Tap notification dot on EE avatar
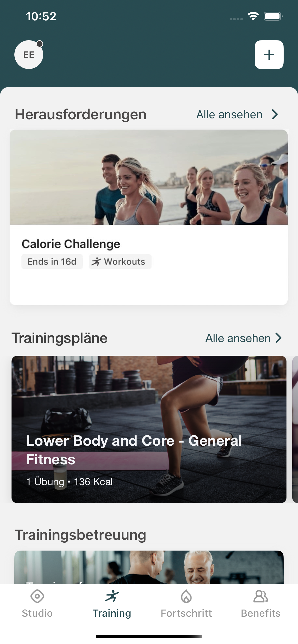This screenshot has height=644, width=298. click(x=40, y=44)
